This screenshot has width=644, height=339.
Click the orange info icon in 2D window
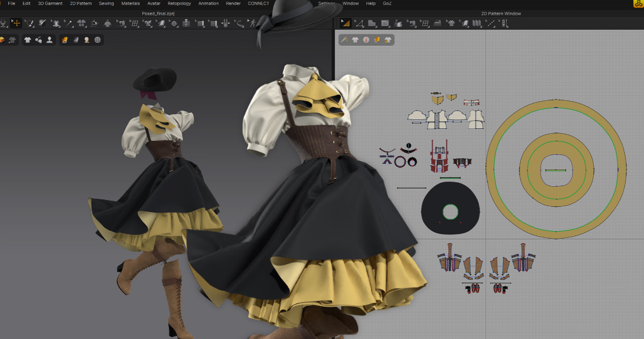point(366,39)
